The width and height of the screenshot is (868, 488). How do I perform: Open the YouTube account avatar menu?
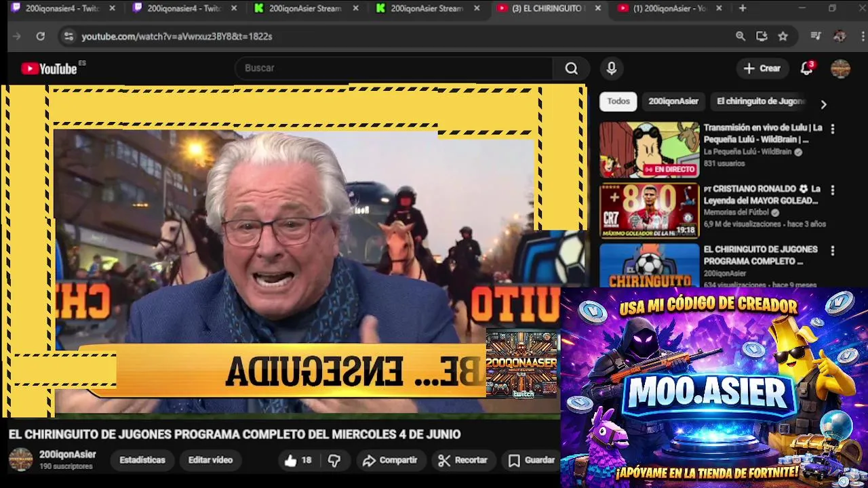840,68
